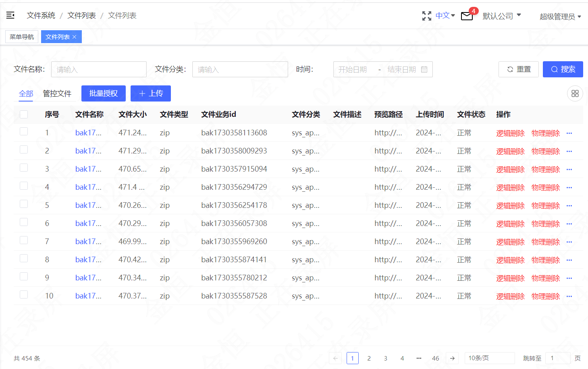
Task: Open the column settings grid icon
Action: pos(575,93)
